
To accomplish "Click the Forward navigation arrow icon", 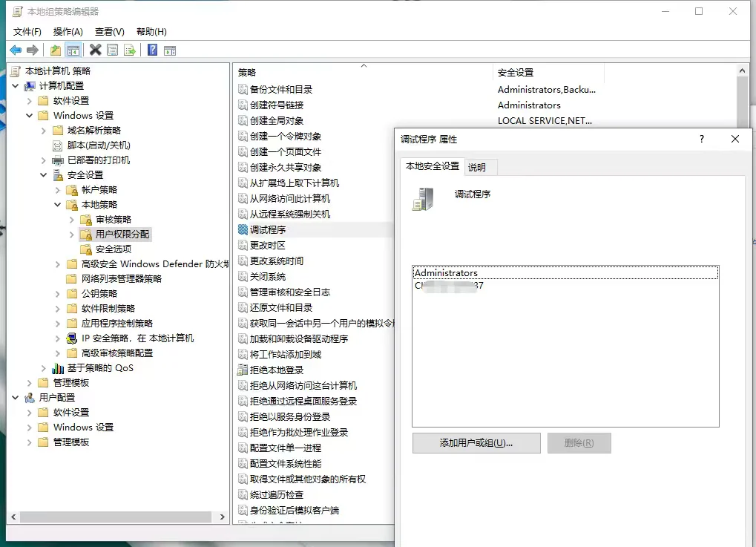I will [x=32, y=50].
